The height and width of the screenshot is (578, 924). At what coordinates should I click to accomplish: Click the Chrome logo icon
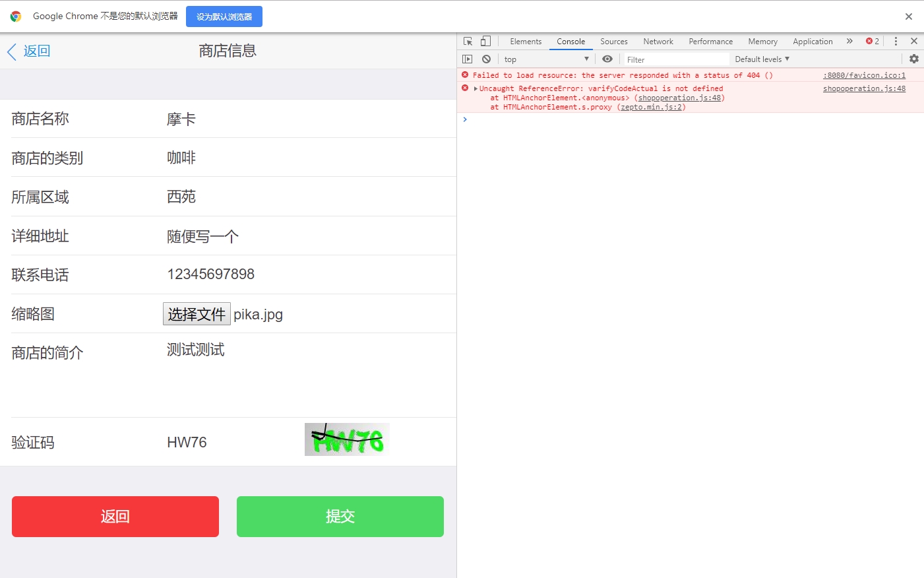pyautogui.click(x=16, y=16)
